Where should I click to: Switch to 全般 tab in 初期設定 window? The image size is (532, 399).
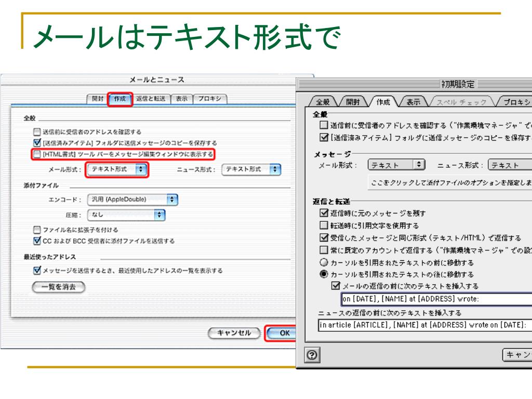pos(323,102)
